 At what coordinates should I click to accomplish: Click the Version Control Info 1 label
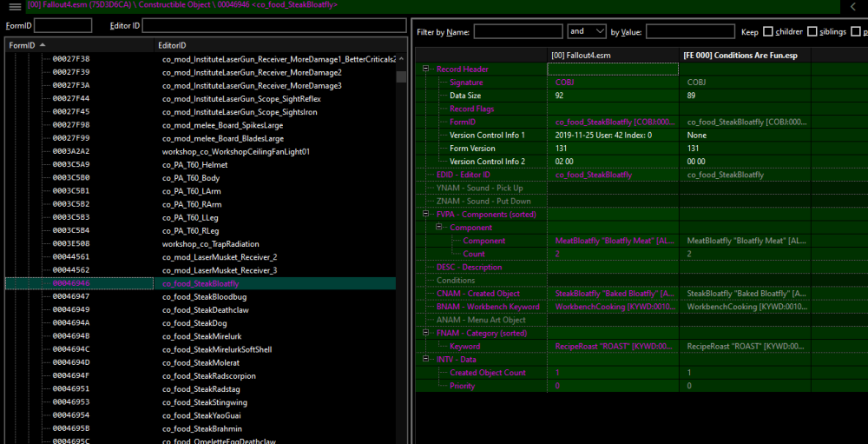(487, 135)
